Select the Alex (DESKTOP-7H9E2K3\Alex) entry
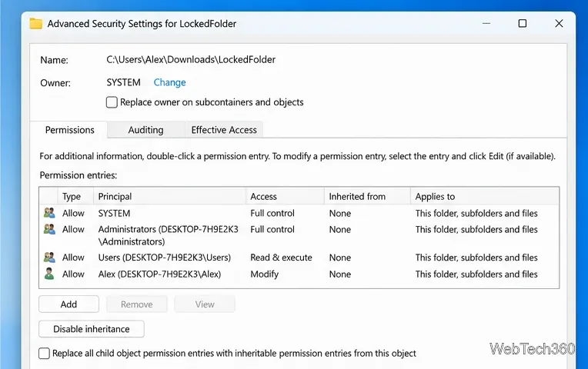Image resolution: width=588 pixels, height=369 pixels. click(159, 274)
